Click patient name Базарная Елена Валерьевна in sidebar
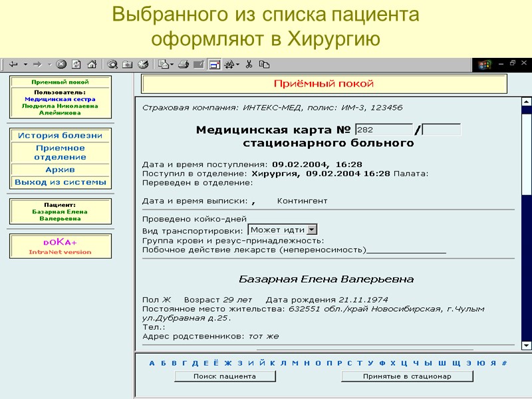Viewport: 532px width, 399px height. [x=60, y=215]
